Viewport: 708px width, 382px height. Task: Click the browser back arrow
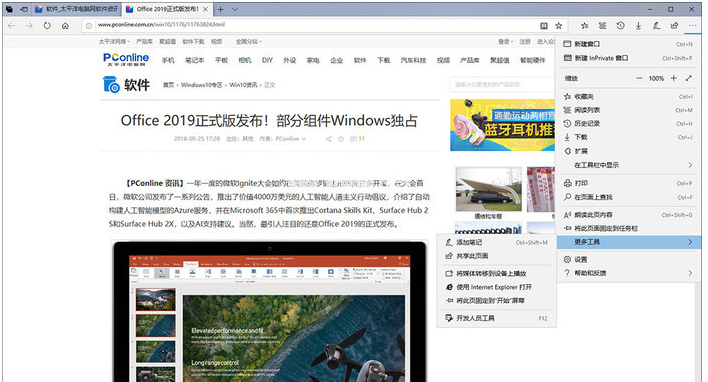point(11,26)
